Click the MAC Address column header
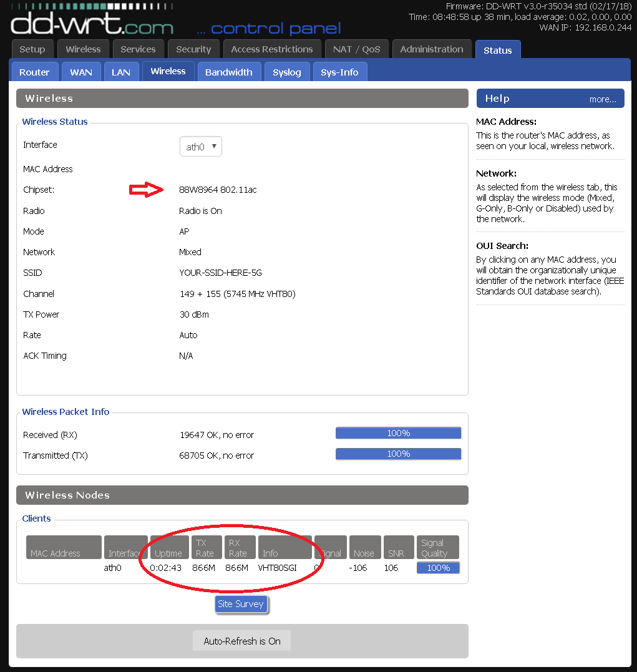The height and width of the screenshot is (672, 637). coord(64,547)
